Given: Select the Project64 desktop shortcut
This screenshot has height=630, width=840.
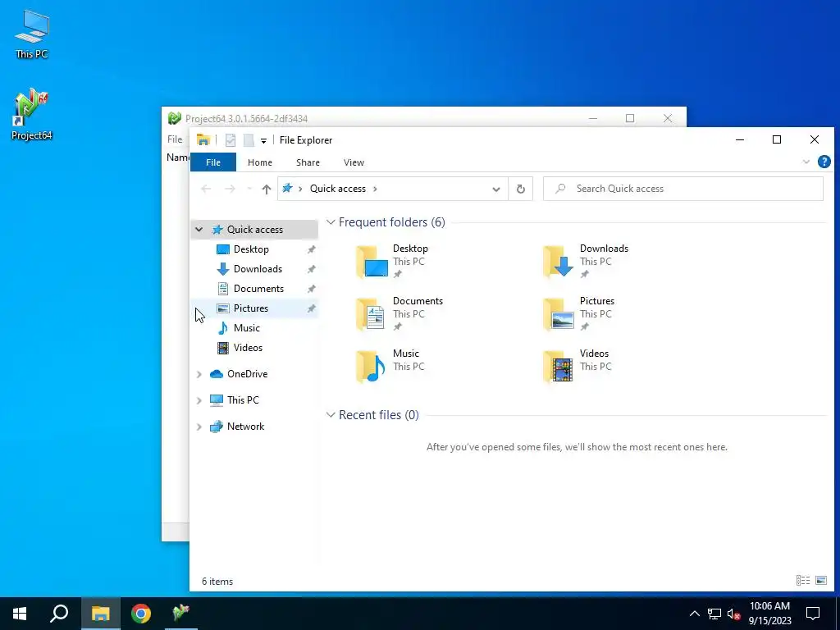Looking at the screenshot, I should tap(32, 114).
